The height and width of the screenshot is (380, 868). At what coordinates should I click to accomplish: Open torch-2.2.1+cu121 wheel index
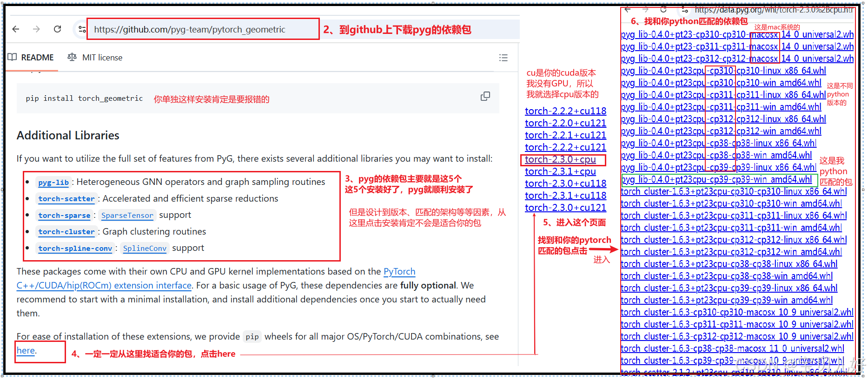(x=565, y=135)
